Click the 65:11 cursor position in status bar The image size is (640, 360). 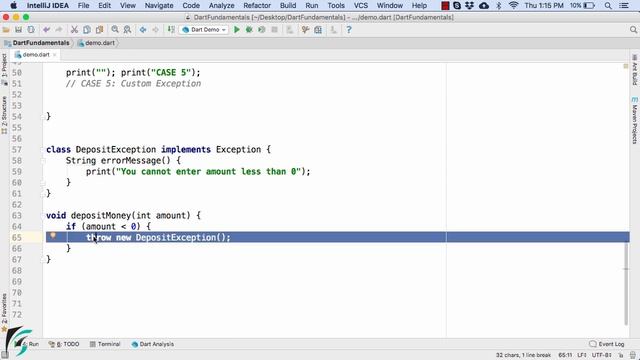565,355
